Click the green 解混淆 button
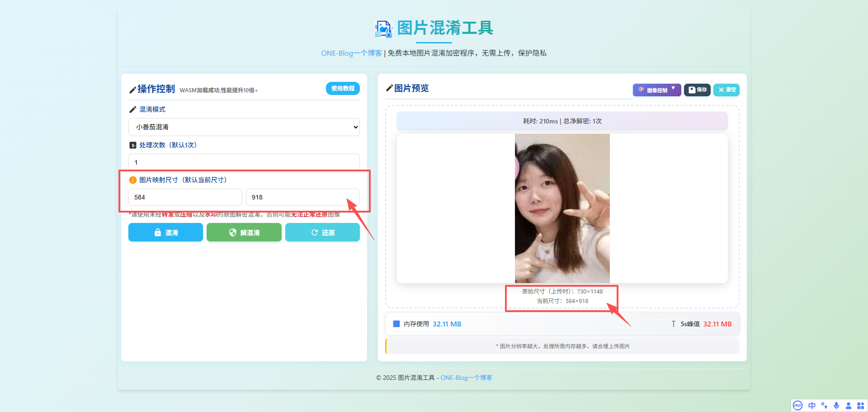Viewport: 868px width, 412px height. pos(244,232)
